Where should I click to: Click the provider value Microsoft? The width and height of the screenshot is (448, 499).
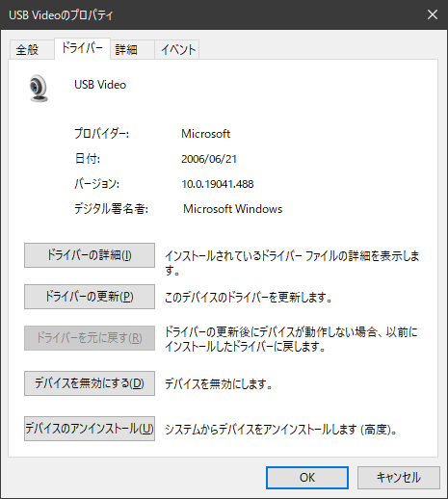[x=205, y=134]
